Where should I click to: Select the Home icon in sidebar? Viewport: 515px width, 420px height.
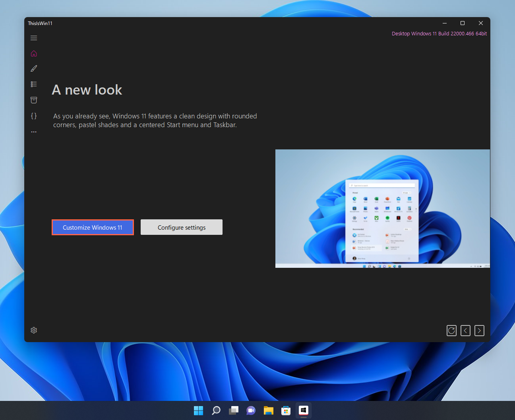[x=34, y=54]
